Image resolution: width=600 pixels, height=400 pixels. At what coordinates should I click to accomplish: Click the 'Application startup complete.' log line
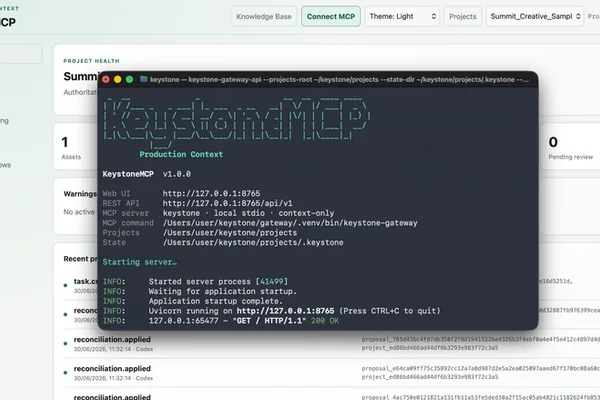click(216, 301)
